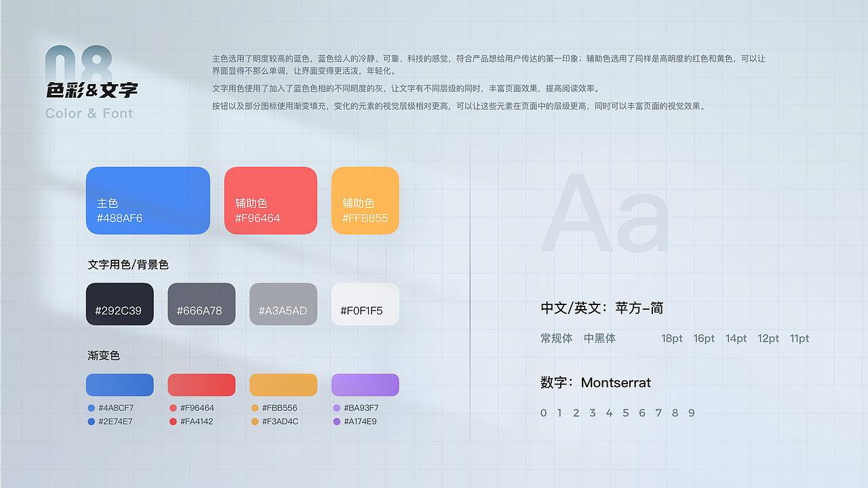Click the digits row 0 1 2 3
Viewport: 868px width, 488px height.
[618, 413]
